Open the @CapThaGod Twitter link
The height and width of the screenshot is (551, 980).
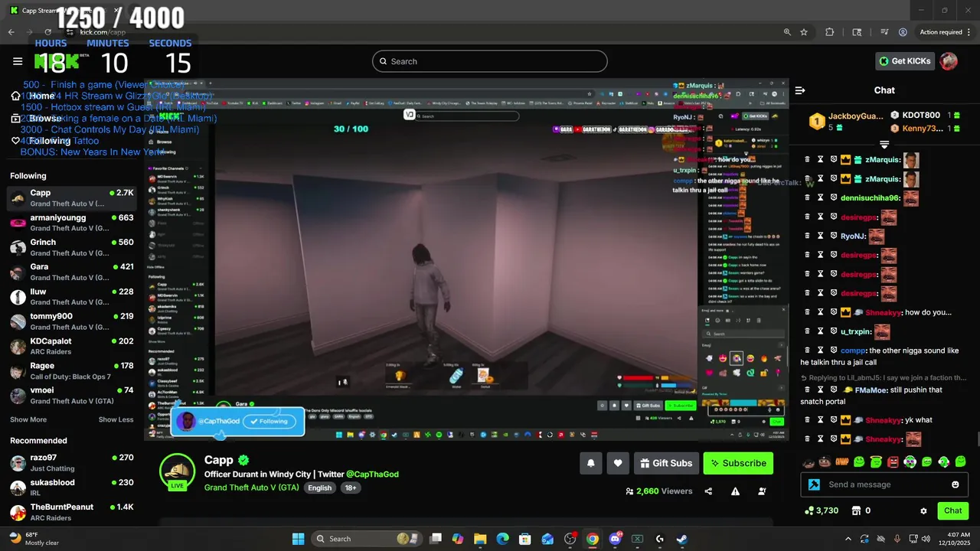click(x=372, y=474)
